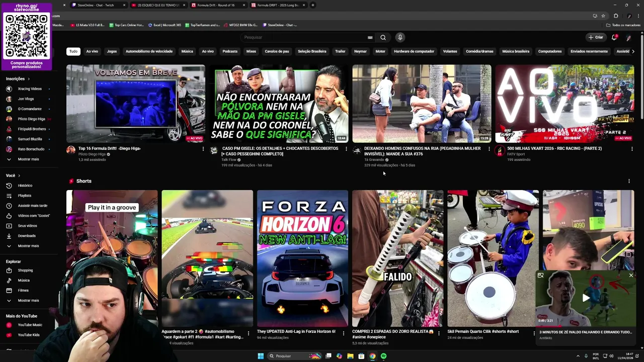
Task: Open the Windows Start menu
Action: tap(261, 356)
